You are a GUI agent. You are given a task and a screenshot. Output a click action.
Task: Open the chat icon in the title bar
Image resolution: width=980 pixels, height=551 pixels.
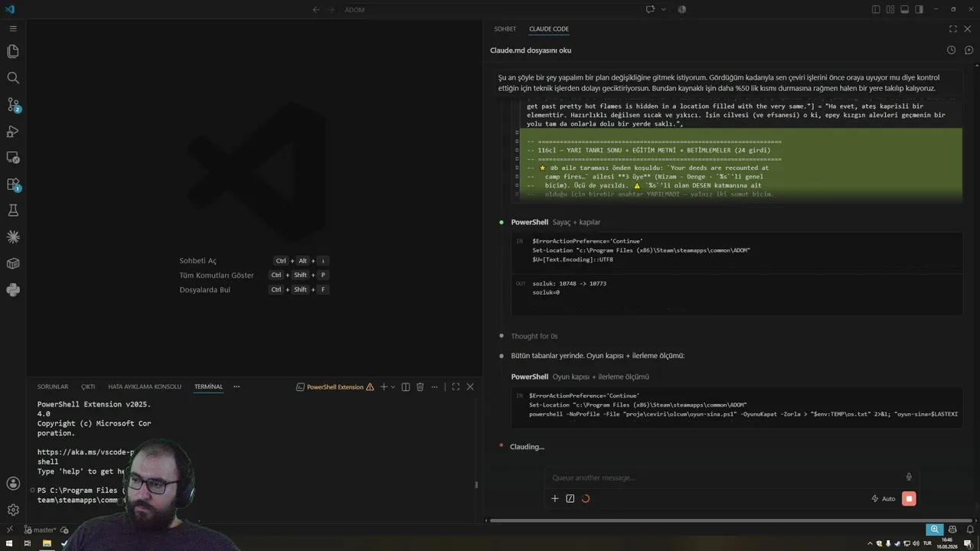pyautogui.click(x=650, y=9)
